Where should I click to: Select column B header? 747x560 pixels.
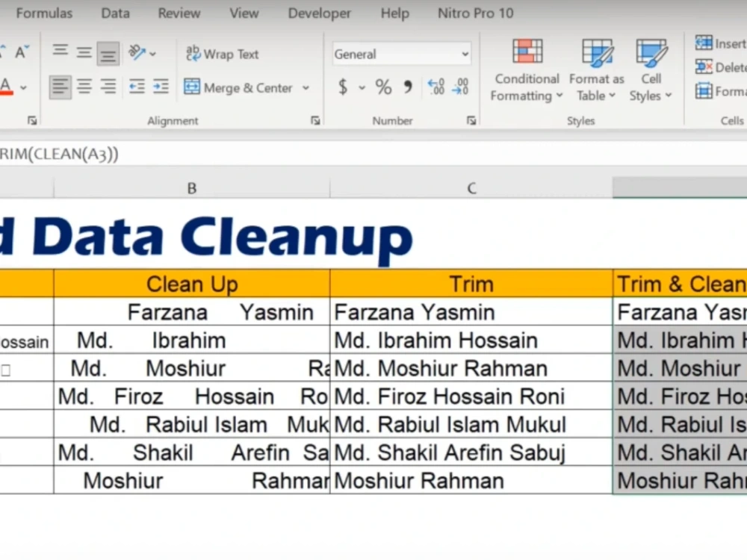(191, 188)
